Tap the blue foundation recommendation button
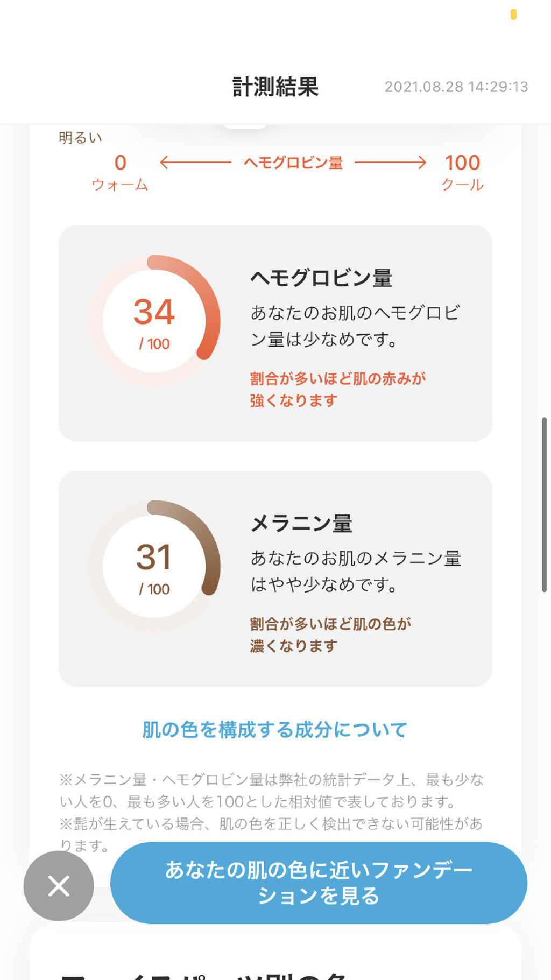 tap(319, 883)
